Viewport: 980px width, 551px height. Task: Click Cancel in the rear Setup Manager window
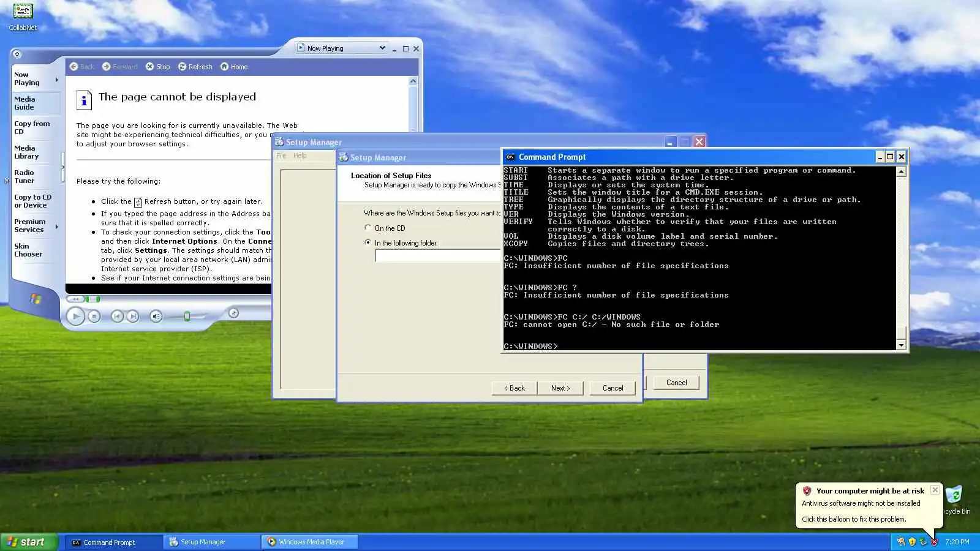pos(676,383)
